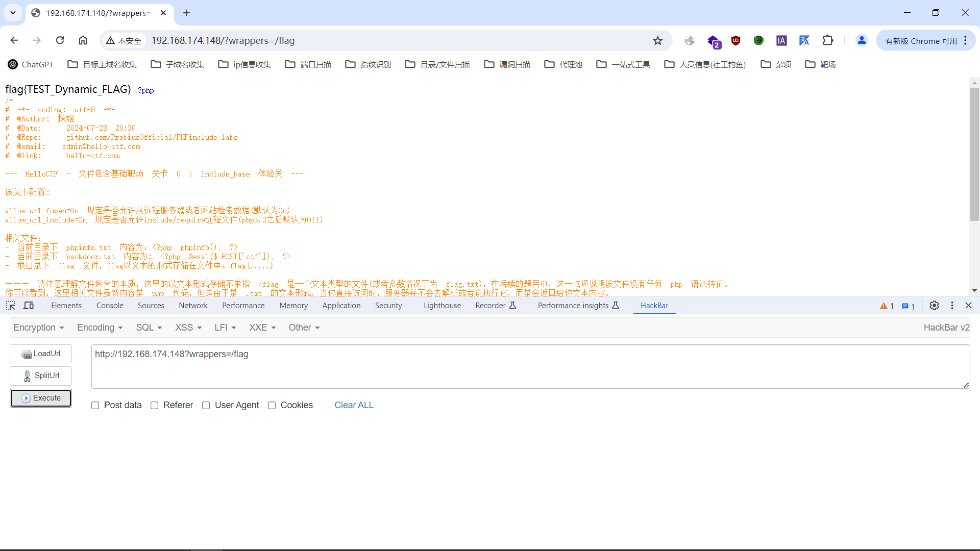Expand the Encryption dropdown in HackBar
The image size is (980, 551).
coord(39,328)
